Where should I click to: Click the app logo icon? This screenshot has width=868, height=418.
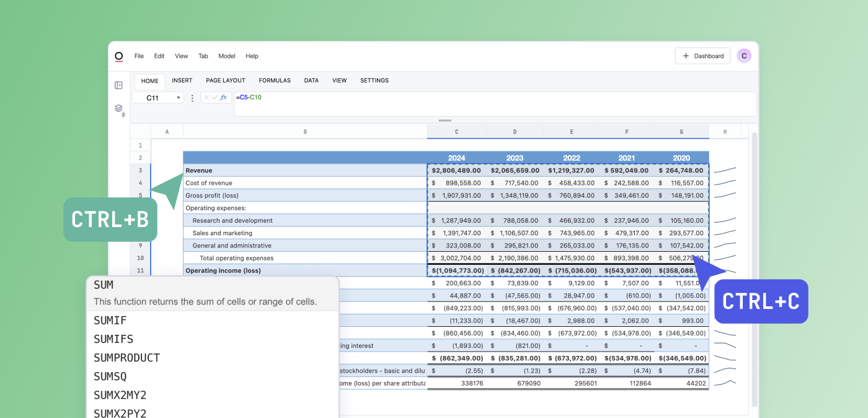[x=118, y=56]
